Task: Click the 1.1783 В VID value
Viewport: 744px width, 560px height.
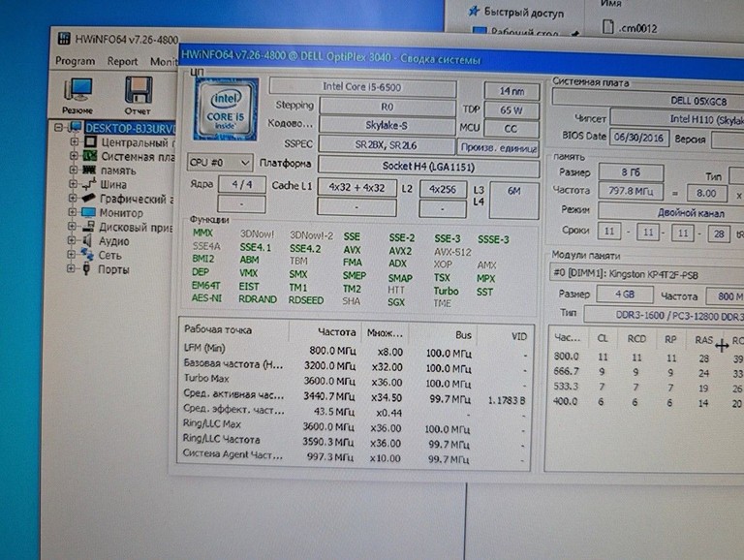Action: [x=507, y=400]
